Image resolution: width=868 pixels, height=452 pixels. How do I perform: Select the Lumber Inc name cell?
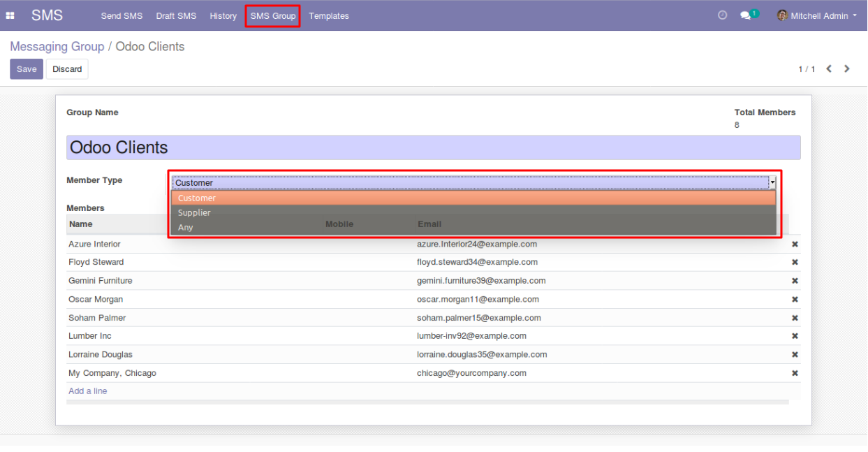[90, 336]
